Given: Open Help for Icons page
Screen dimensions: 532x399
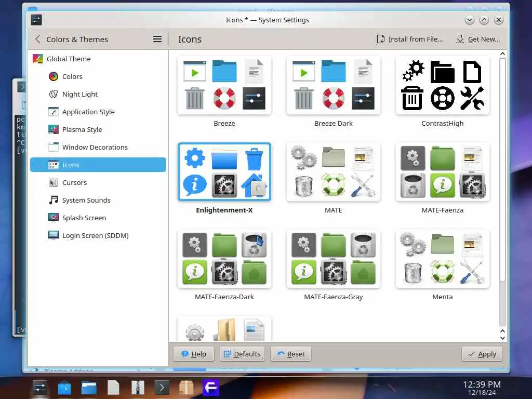Looking at the screenshot, I should [194, 354].
